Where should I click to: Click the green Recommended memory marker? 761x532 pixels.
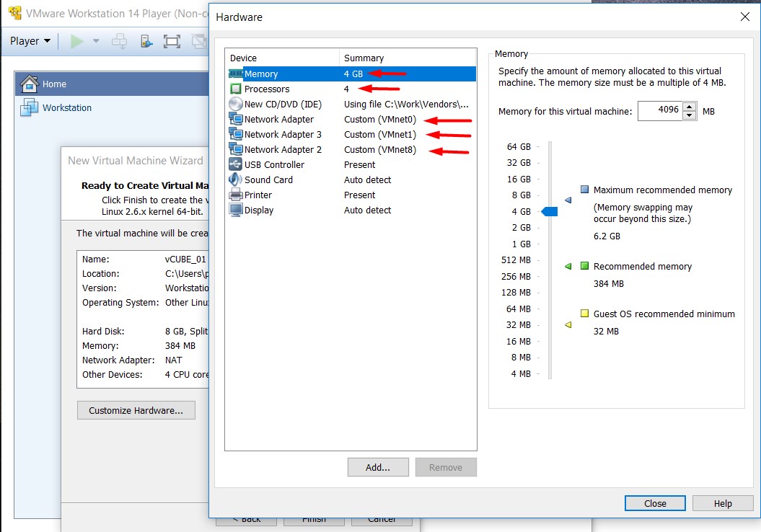(568, 266)
